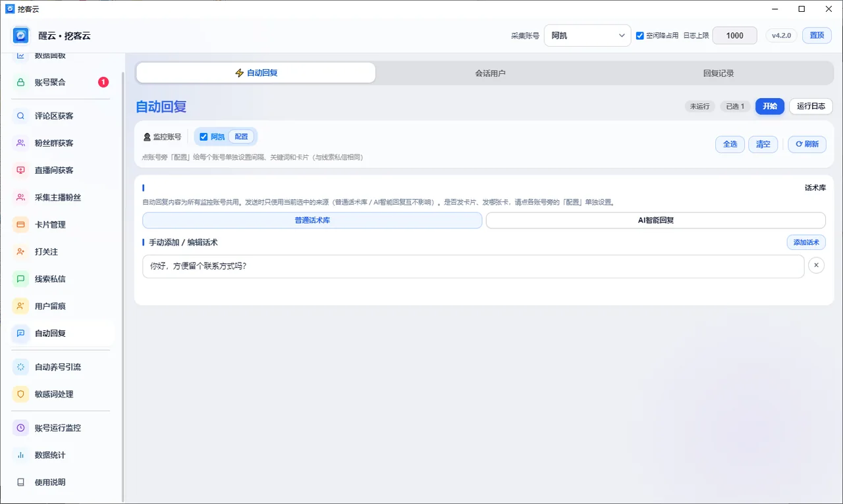Click the 未运行 status label
843x504 pixels.
tap(699, 107)
